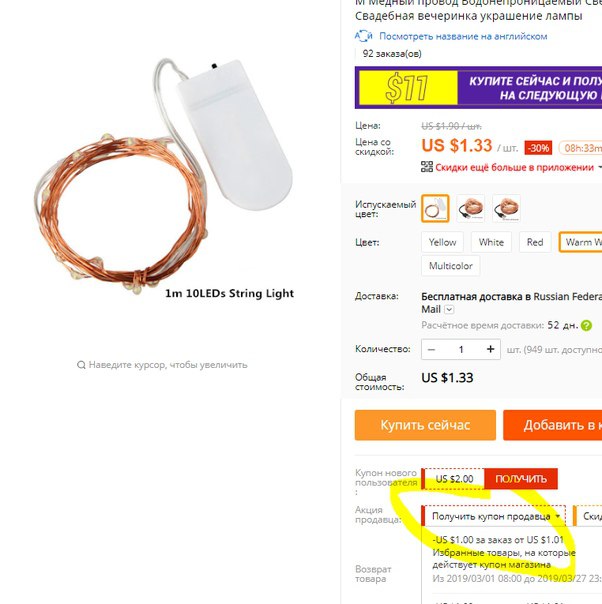Choose the White color option

click(x=491, y=242)
